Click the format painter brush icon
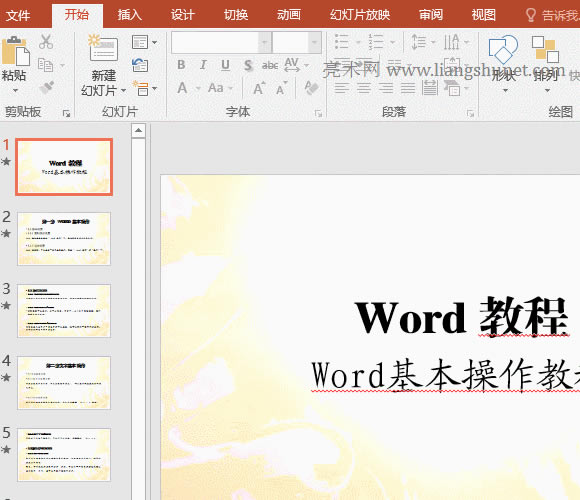This screenshot has width=580, height=500. [x=47, y=87]
